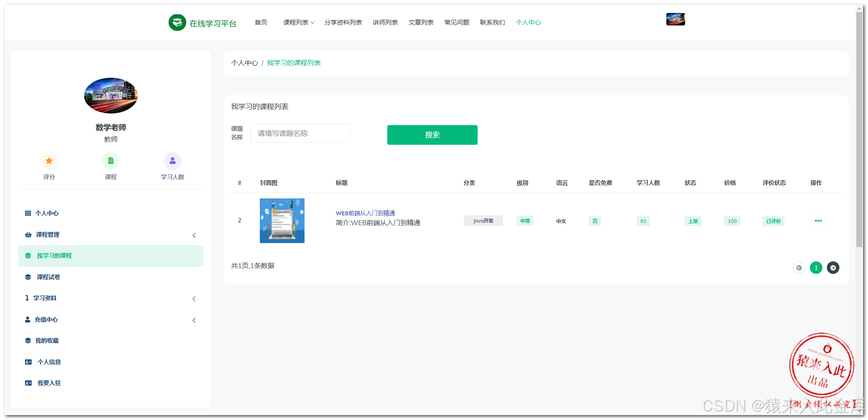Open the 讲师列表 menu item
Image resolution: width=868 pixels, height=420 pixels.
coord(385,22)
